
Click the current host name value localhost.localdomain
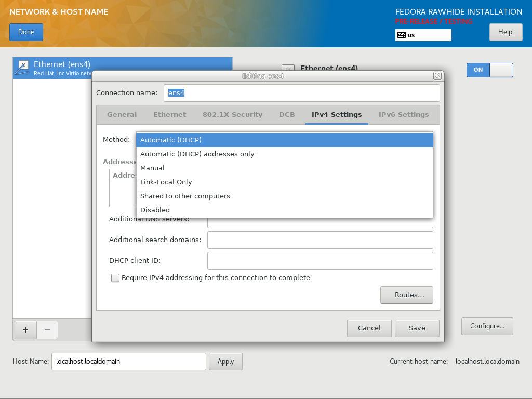pyautogui.click(x=487, y=362)
